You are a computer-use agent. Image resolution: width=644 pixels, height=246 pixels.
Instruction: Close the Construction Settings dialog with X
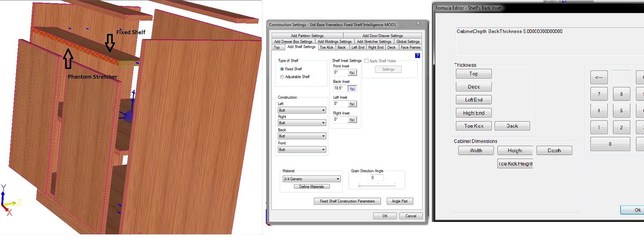[x=418, y=24]
